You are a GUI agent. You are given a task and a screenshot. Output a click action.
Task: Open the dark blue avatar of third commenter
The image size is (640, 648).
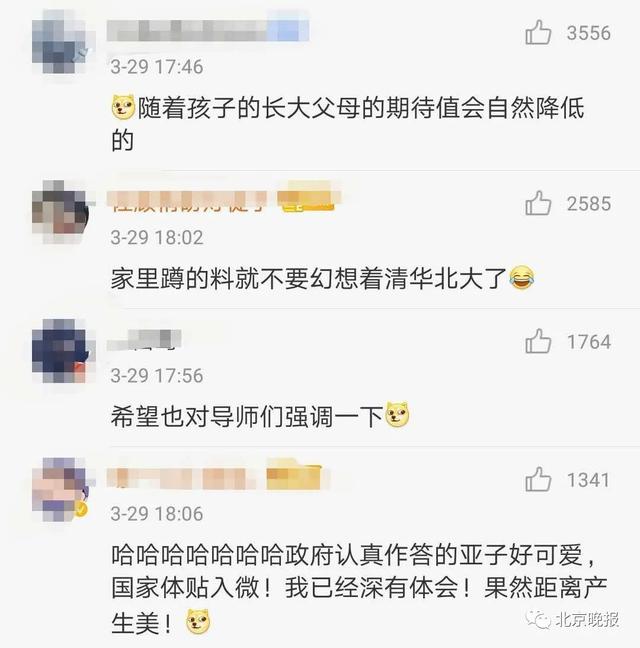pos(61,350)
